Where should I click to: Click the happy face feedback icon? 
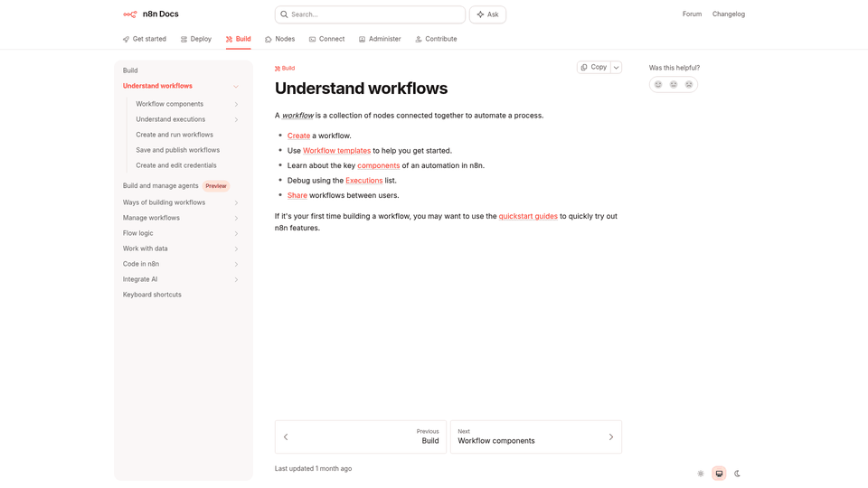[x=658, y=85]
